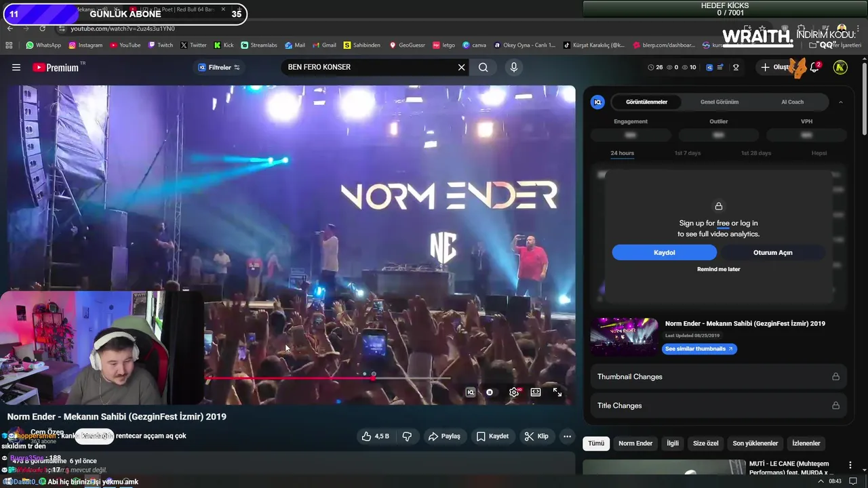The width and height of the screenshot is (868, 488).
Task: Click Paylaş share button
Action: coord(445,436)
